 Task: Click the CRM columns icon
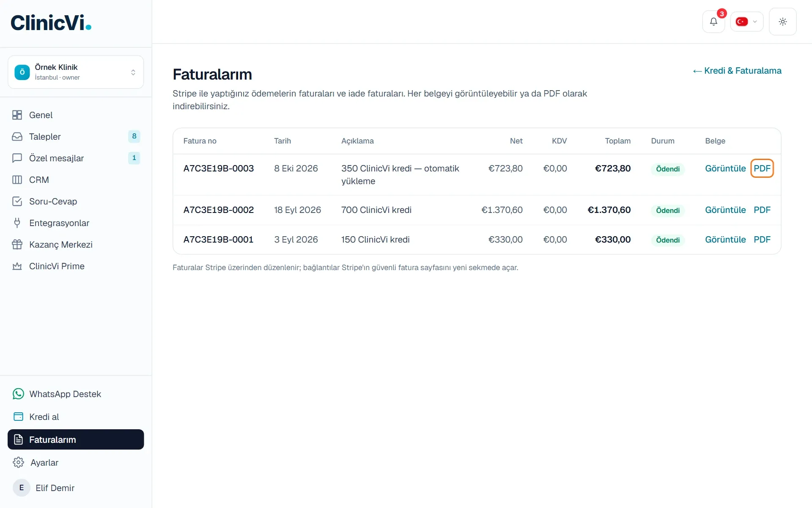point(17,180)
